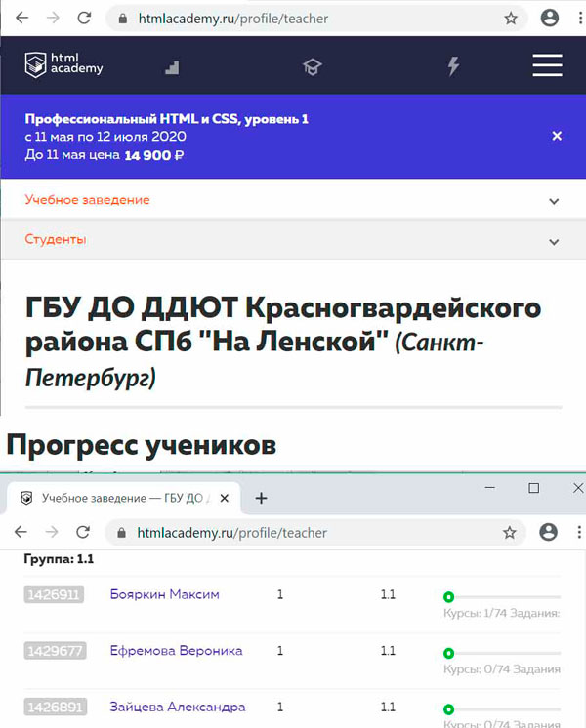
Task: Click forward arrow in upper browser window
Action: (x=53, y=19)
